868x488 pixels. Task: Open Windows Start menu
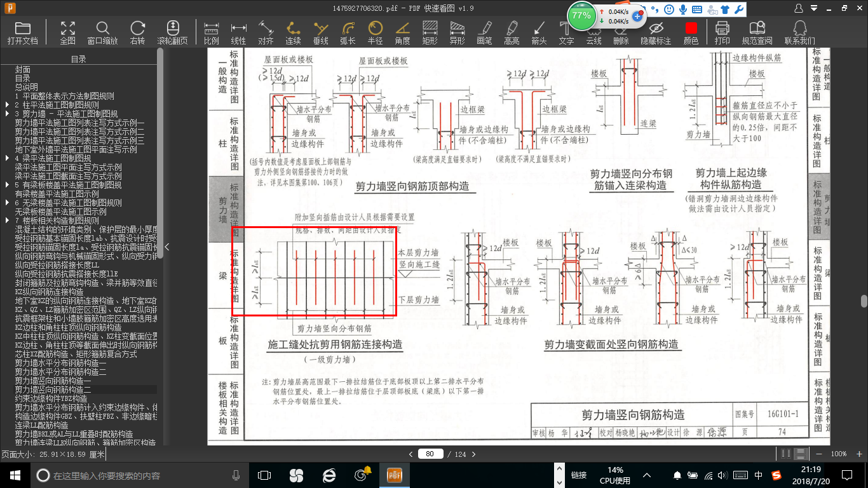coord(15,475)
